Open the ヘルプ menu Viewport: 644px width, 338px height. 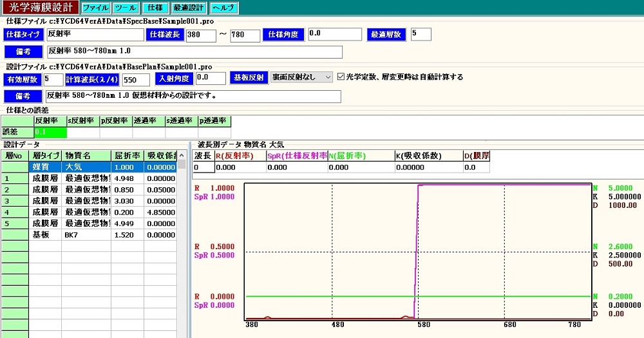click(224, 8)
